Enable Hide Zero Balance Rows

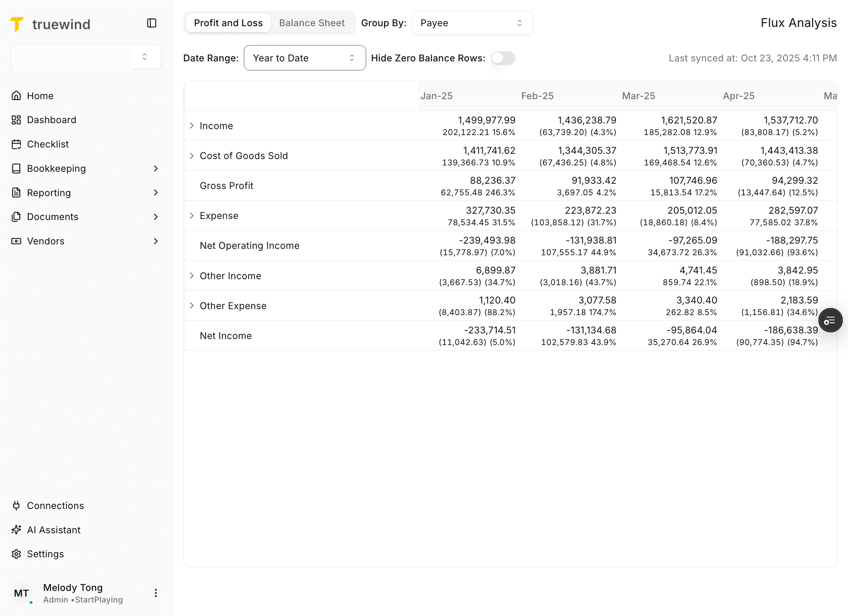pos(503,58)
